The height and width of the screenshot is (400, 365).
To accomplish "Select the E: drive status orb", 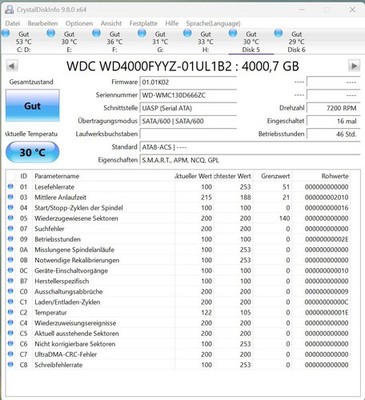I will [x=51, y=33].
